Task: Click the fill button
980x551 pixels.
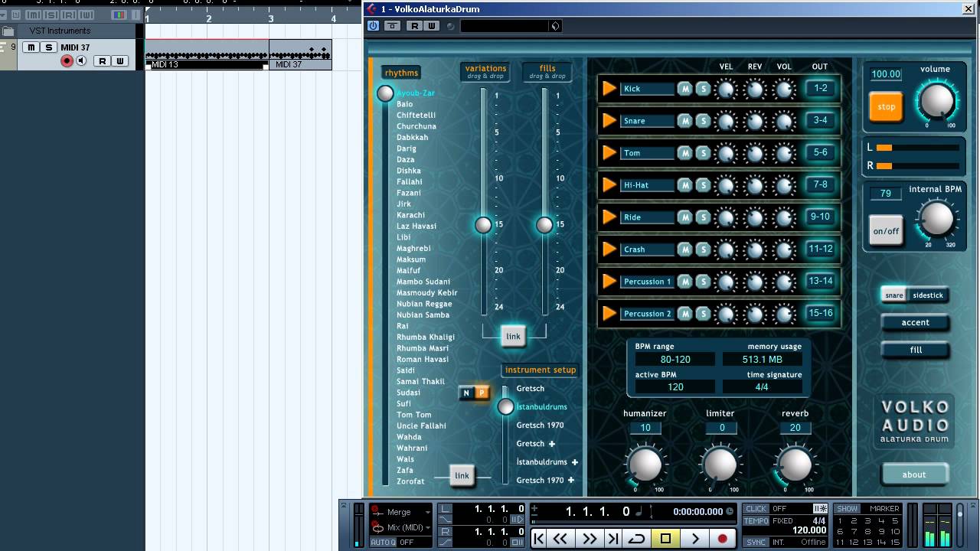Action: pos(915,350)
